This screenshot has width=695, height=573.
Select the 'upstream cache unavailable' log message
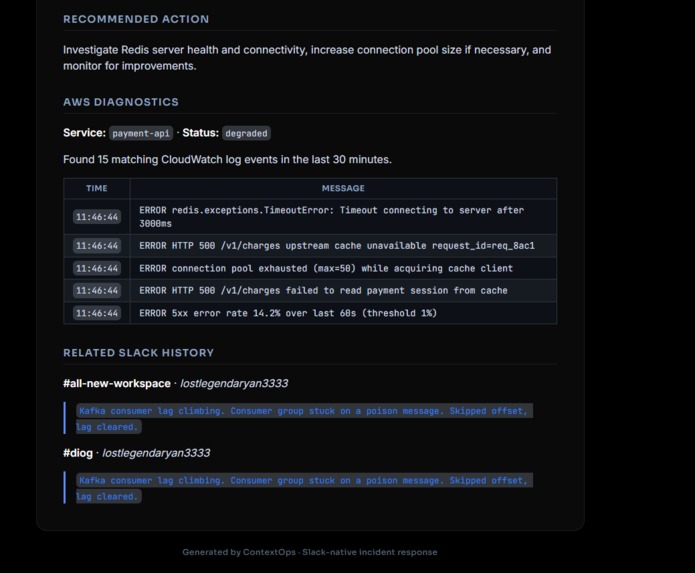(x=337, y=246)
